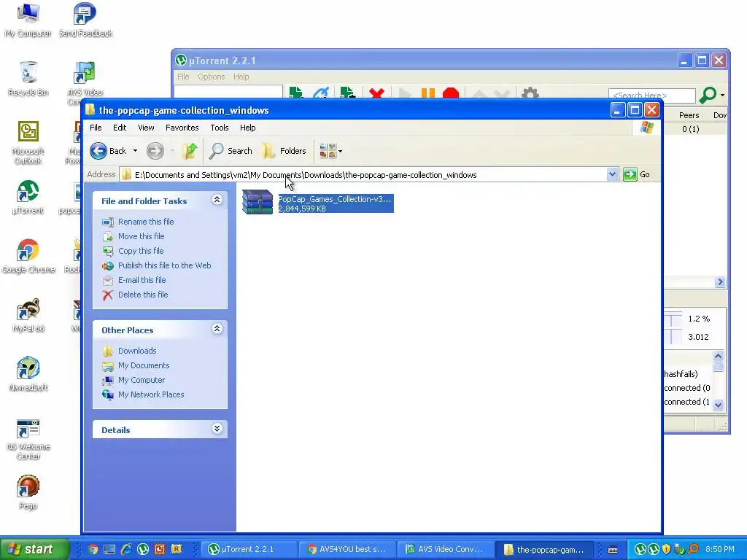Click Copy this file
Viewport: 747px width, 560px height.
point(141,251)
